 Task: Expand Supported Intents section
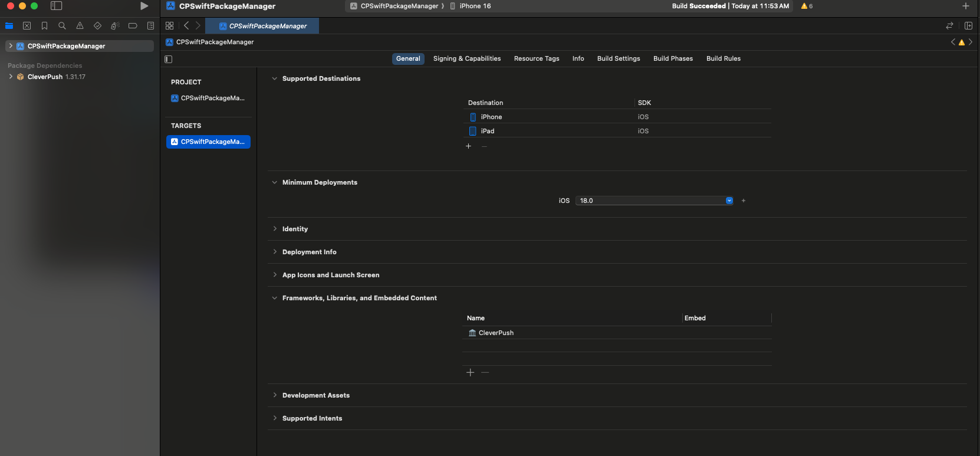click(274, 418)
